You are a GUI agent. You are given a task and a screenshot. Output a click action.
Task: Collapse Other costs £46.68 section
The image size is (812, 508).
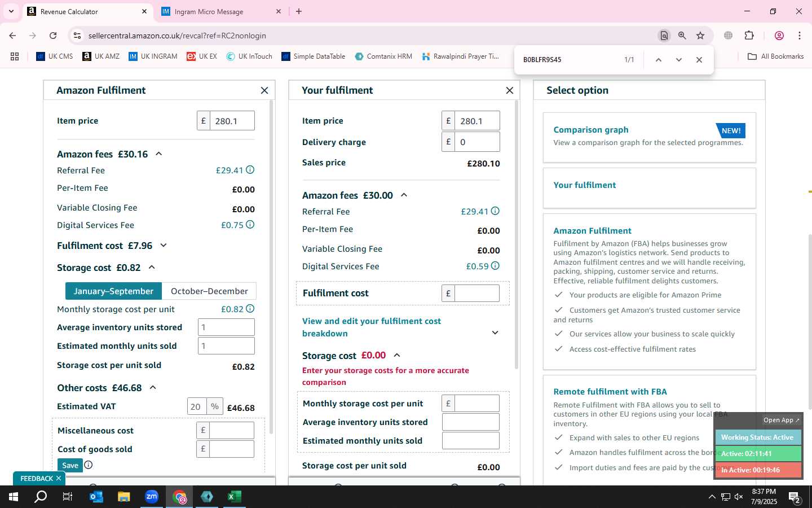(x=153, y=388)
